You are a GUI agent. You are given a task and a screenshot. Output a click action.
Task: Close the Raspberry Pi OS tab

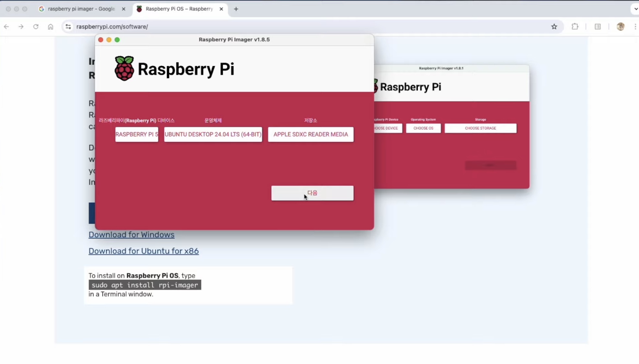click(x=221, y=9)
